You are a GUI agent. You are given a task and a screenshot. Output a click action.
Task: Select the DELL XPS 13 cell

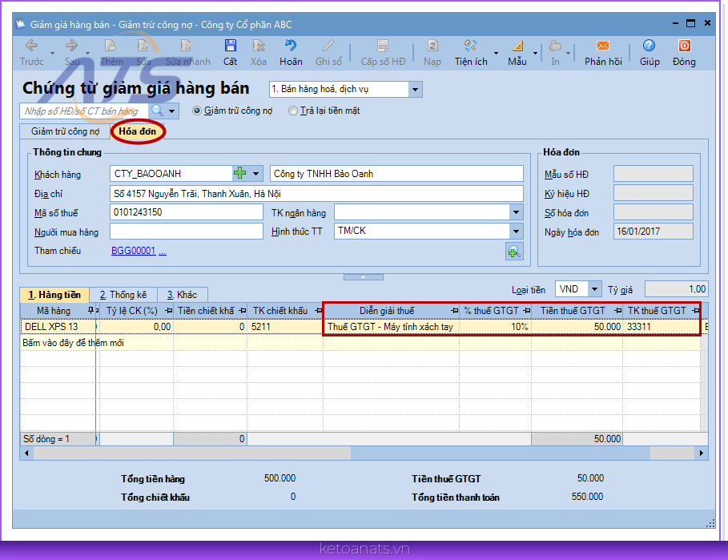point(58,326)
